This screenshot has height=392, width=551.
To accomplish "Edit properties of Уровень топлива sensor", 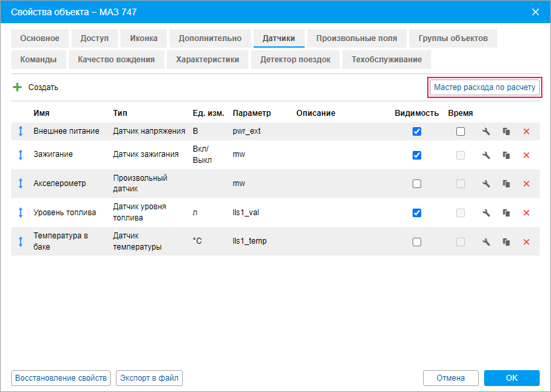I will pos(485,213).
